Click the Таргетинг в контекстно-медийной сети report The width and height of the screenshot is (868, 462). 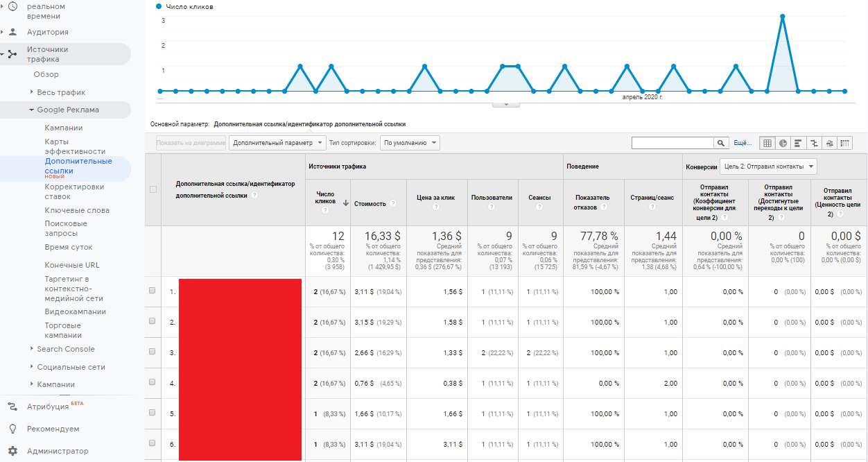click(74, 289)
